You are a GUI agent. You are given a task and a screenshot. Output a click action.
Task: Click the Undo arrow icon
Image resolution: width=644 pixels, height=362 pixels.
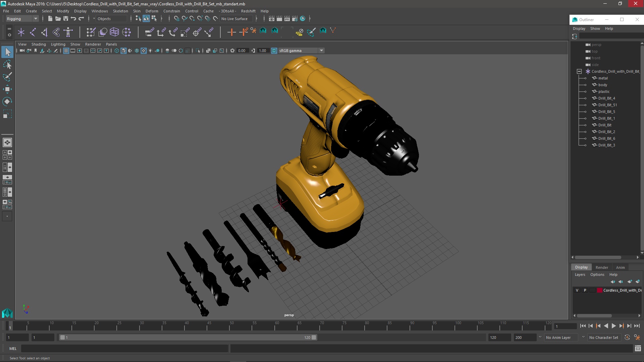(73, 19)
